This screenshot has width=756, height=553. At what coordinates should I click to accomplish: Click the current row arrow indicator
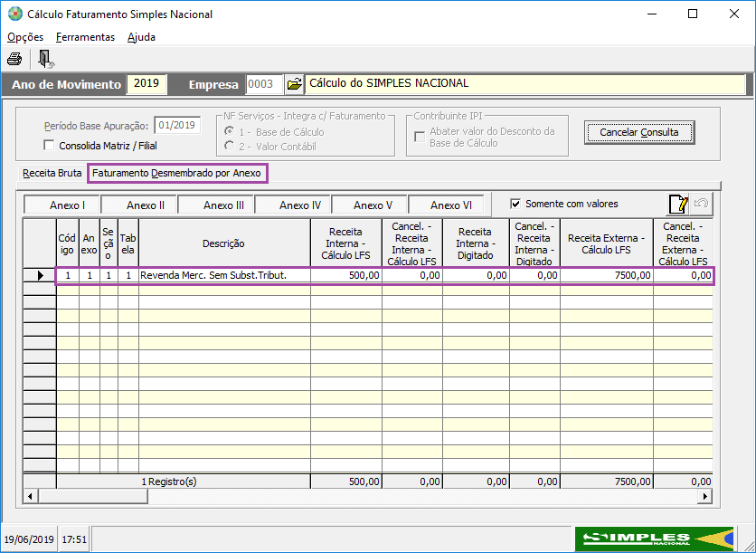pyautogui.click(x=40, y=275)
